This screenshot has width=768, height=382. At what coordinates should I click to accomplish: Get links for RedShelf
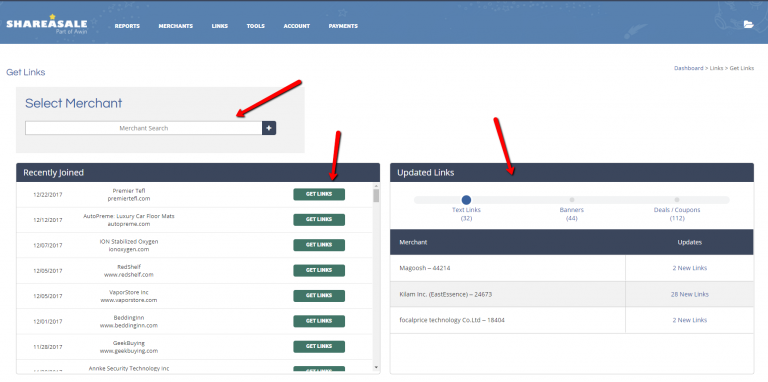coord(319,270)
